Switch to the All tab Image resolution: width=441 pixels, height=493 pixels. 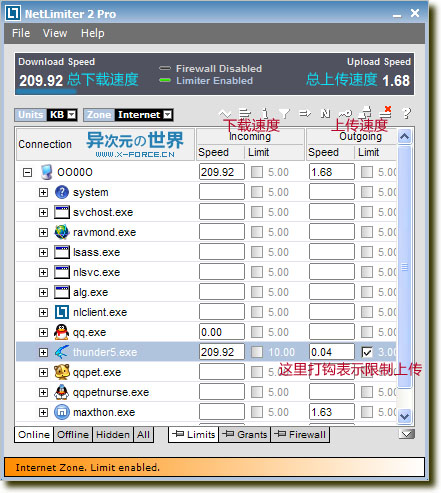(x=143, y=435)
